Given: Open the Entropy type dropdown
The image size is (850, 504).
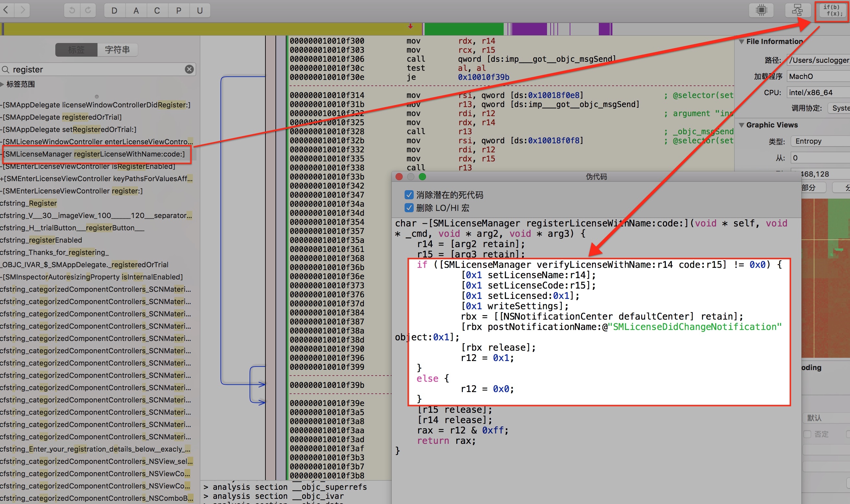Looking at the screenshot, I should tap(820, 141).
